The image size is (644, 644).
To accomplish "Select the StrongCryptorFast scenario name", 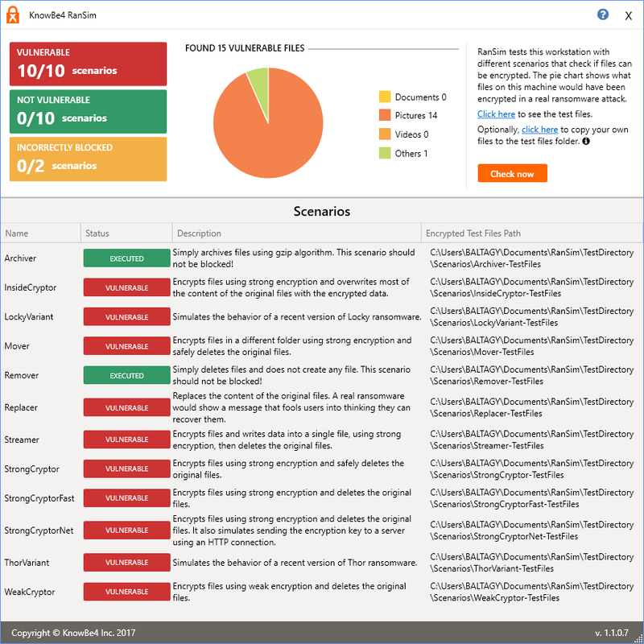I will point(39,498).
